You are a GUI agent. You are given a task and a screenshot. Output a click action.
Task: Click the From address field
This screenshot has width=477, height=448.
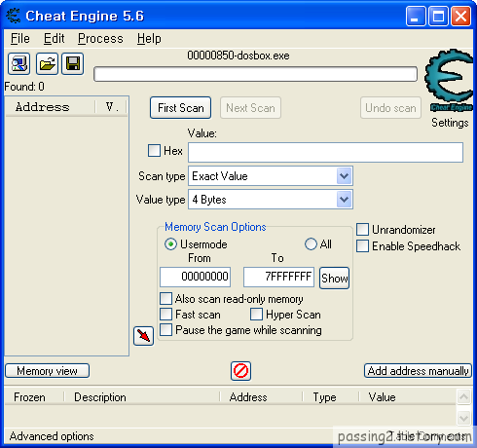tap(195, 277)
